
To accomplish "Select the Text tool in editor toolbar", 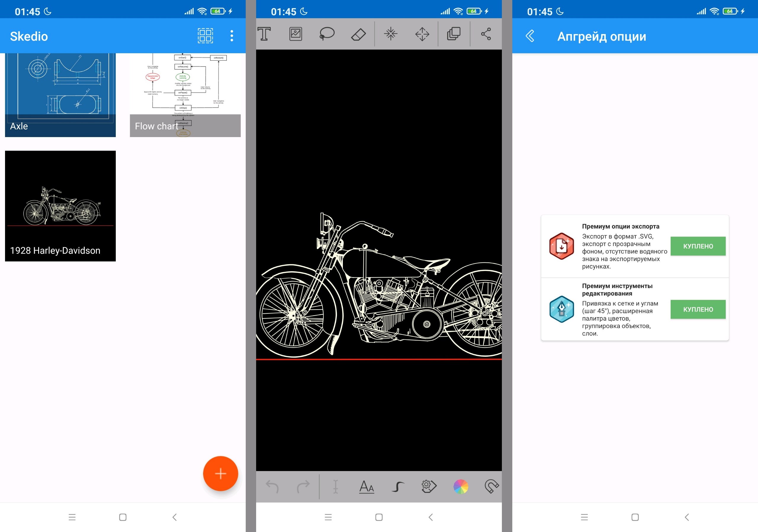I will click(x=264, y=34).
